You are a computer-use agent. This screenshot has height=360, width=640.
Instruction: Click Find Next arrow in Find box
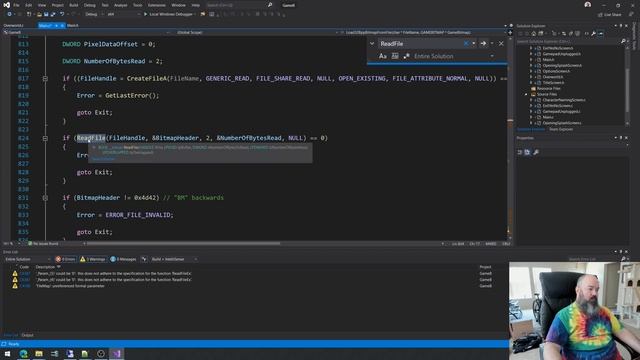pyautogui.click(x=483, y=43)
